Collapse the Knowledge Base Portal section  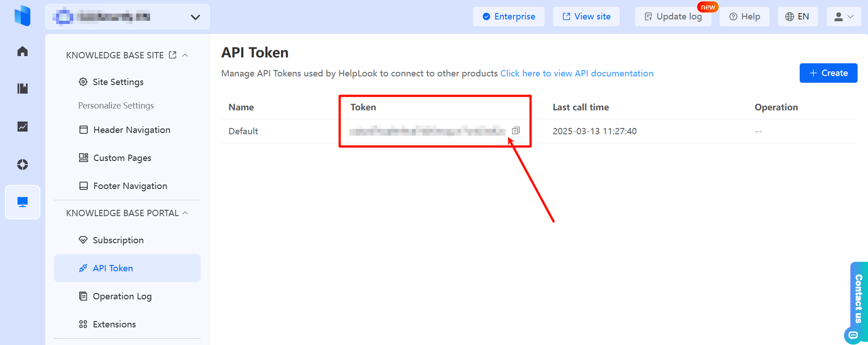[185, 213]
